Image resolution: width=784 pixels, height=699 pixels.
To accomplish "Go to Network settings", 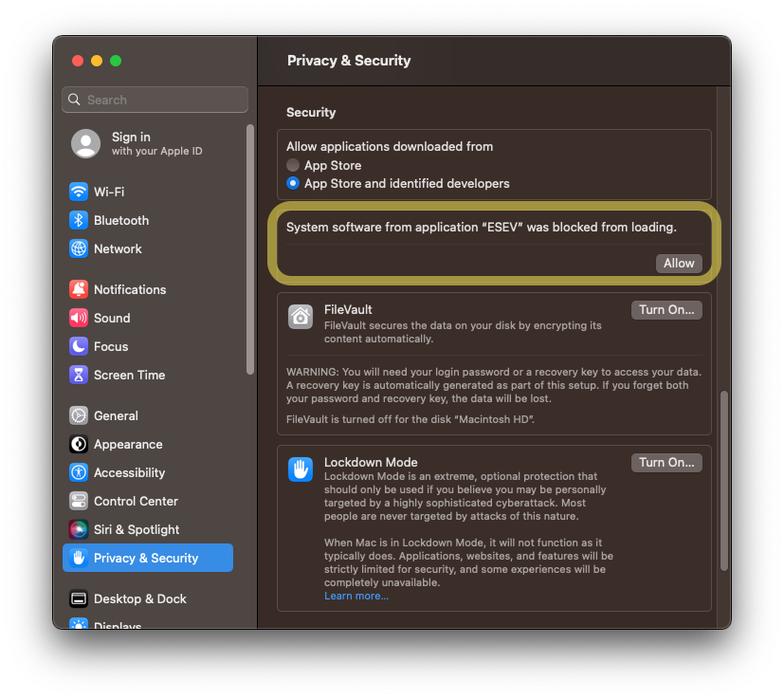I will 148,248.
